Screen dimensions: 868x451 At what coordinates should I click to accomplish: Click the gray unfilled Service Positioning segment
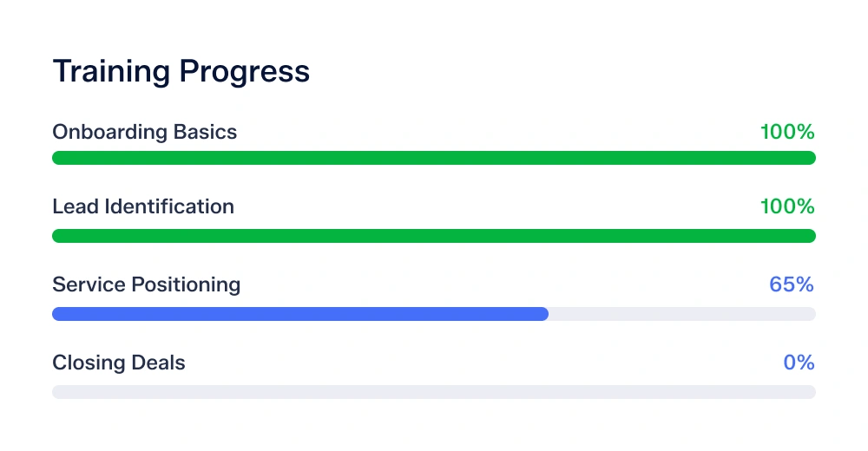681,314
